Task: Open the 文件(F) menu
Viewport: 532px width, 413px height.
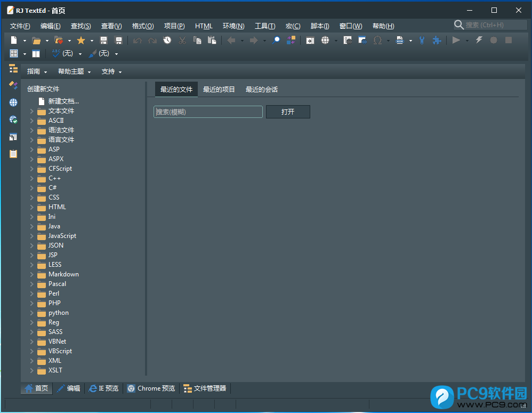Action: tap(20, 26)
